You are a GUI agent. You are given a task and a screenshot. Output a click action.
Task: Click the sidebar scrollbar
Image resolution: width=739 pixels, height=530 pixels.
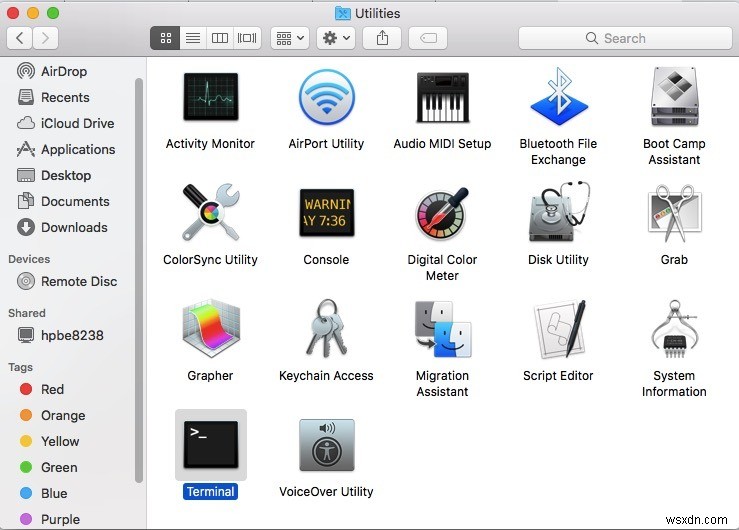[x=139, y=280]
